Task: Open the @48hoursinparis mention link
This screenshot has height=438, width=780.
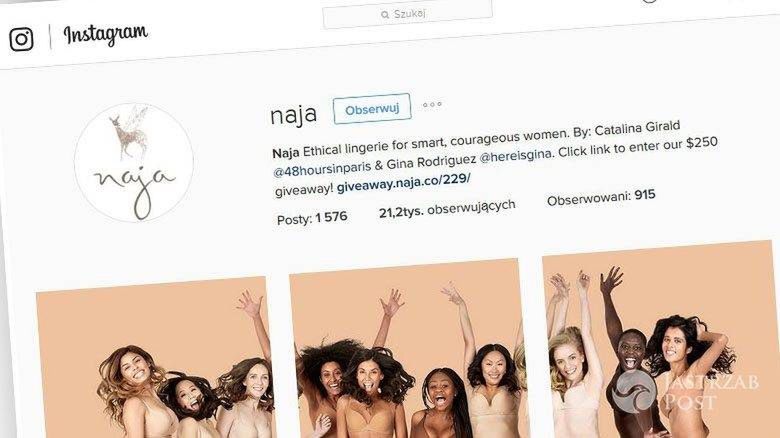Action: pos(322,169)
